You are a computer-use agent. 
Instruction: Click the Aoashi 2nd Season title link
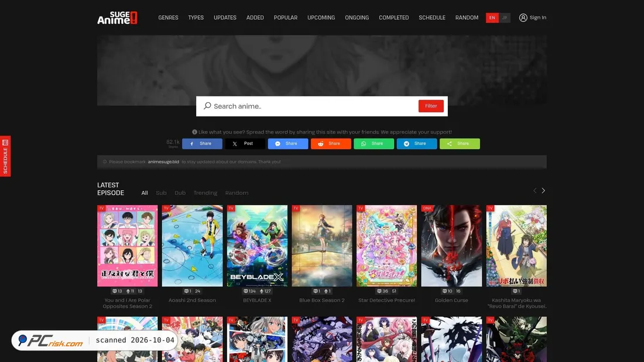pos(192,301)
